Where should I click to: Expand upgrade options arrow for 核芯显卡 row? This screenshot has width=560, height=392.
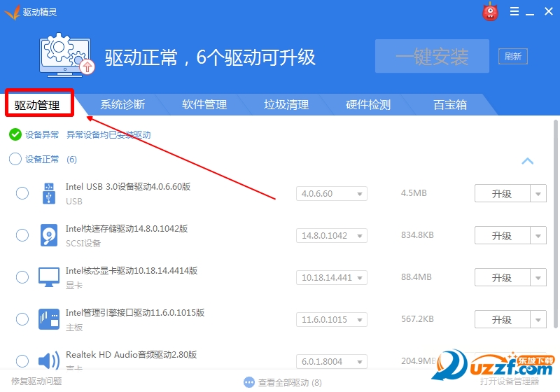point(538,277)
